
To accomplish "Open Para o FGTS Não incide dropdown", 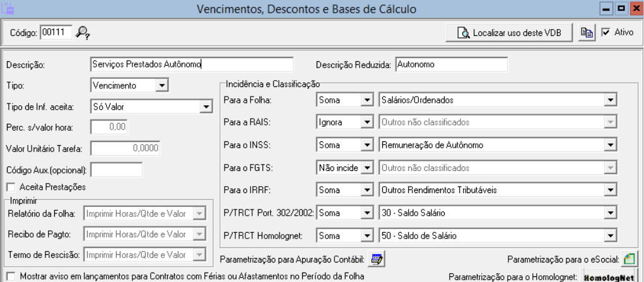I will pos(366,168).
